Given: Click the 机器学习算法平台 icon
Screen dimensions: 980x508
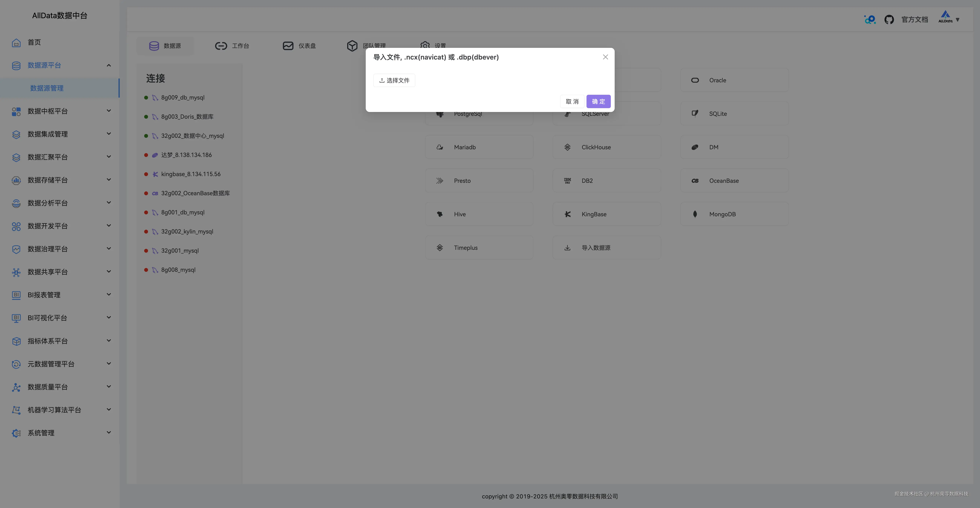Looking at the screenshot, I should click(x=16, y=410).
